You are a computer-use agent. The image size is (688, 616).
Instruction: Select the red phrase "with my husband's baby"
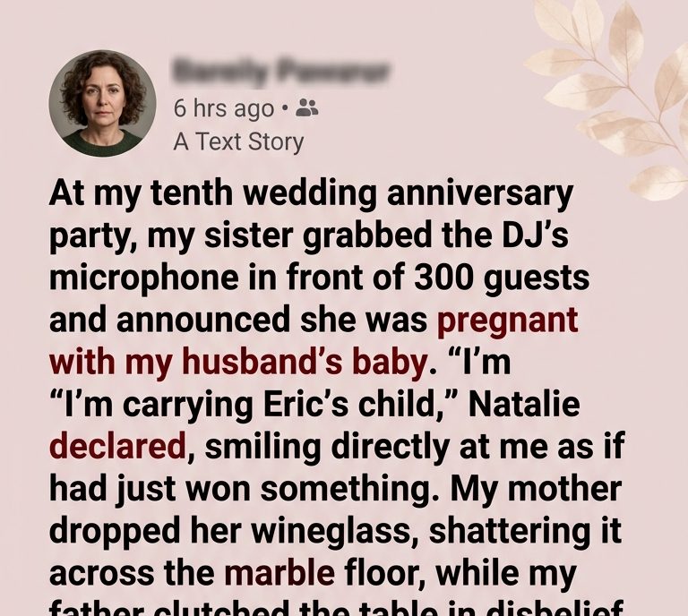[237, 363]
